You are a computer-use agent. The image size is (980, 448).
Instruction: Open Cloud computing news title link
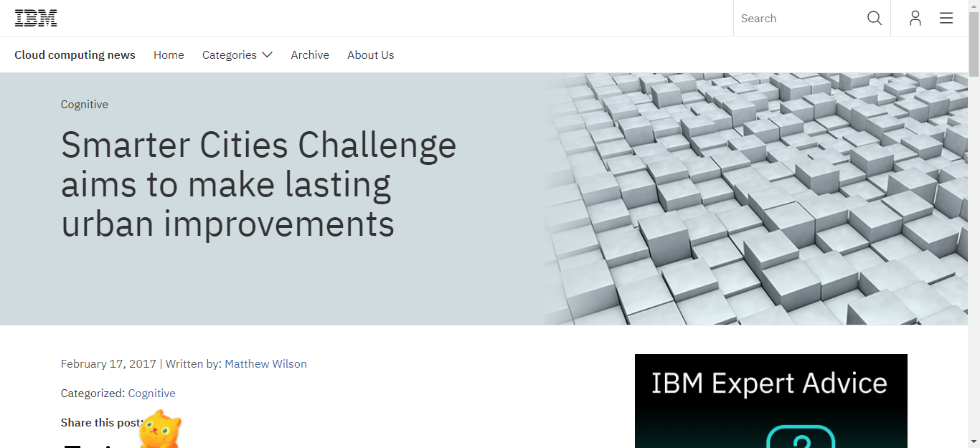[x=75, y=54]
